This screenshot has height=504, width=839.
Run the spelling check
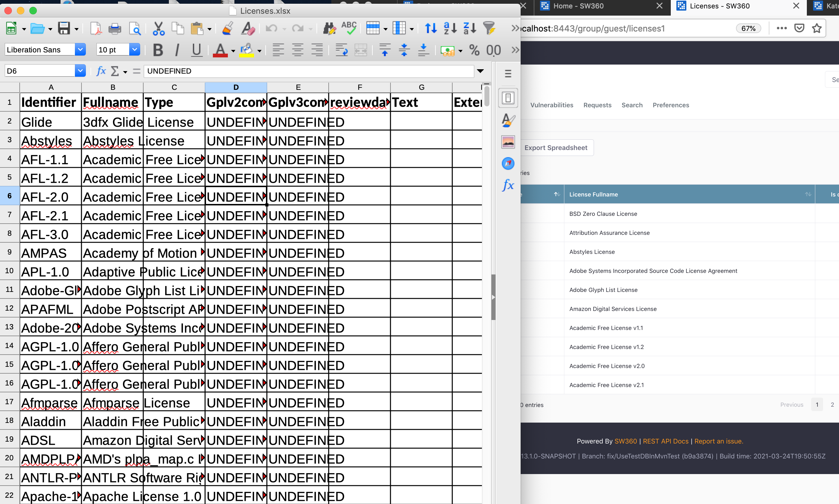pos(349,28)
